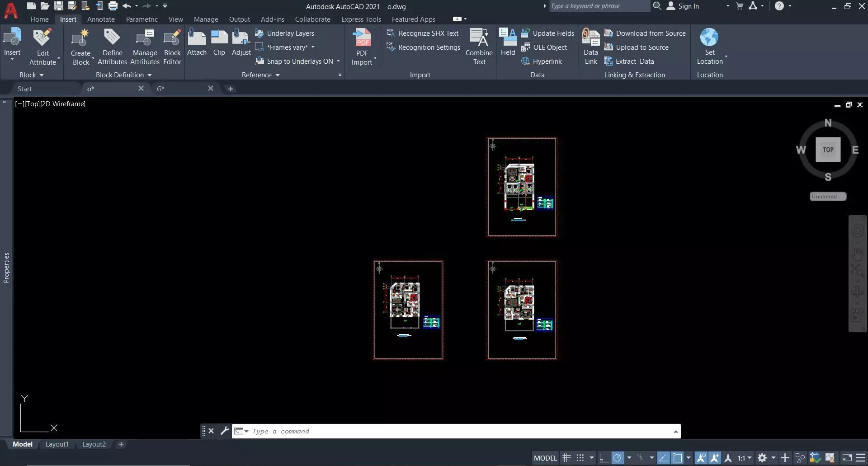This screenshot has height=466, width=868.
Task: Click the Save icon in quick access
Action: [x=59, y=6]
